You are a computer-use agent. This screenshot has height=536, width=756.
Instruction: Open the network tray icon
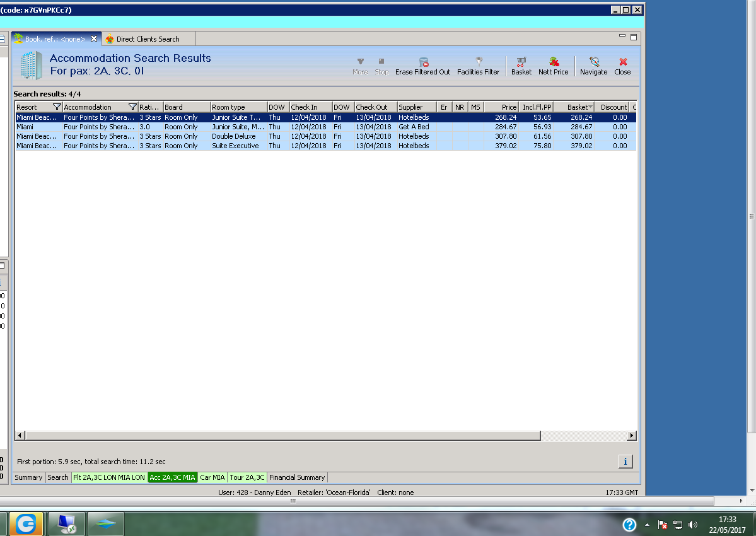click(x=678, y=525)
